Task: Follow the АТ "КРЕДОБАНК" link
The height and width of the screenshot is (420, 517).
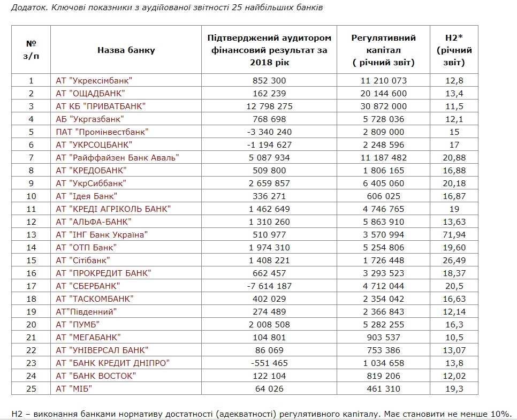Action: (x=91, y=171)
